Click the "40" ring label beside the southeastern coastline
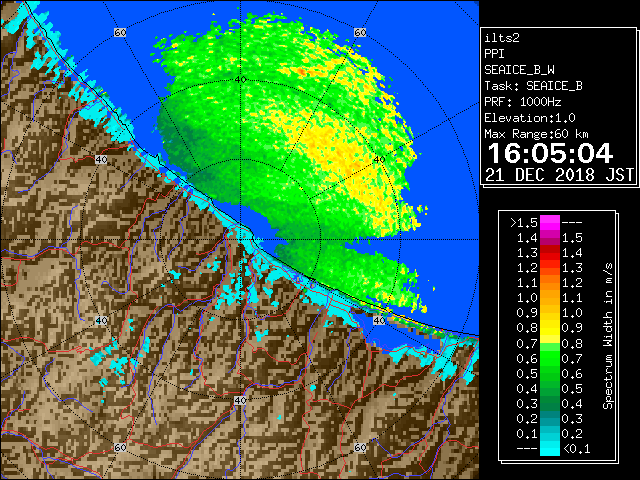This screenshot has width=640, height=480. pyautogui.click(x=379, y=320)
